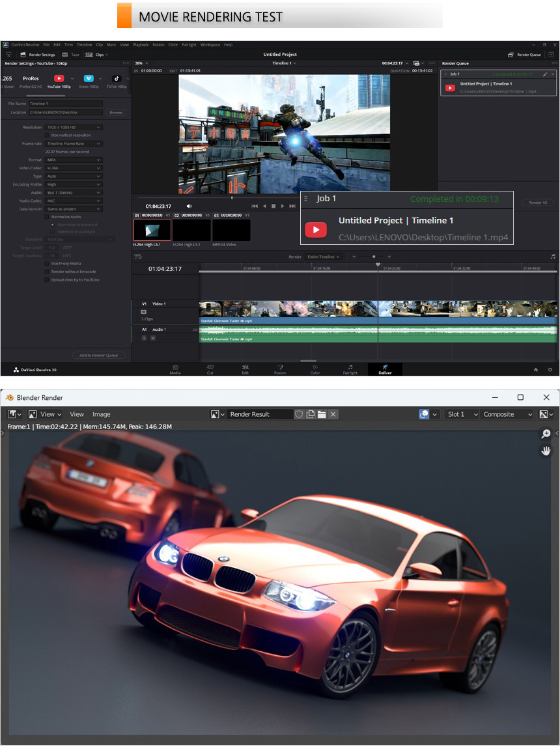Click the Add to Render Queue button
The width and height of the screenshot is (560, 747).
[x=98, y=355]
